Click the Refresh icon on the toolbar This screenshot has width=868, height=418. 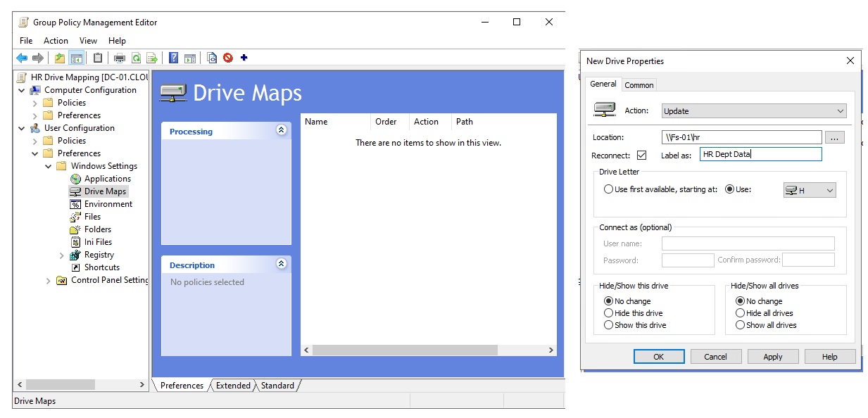[x=136, y=57]
